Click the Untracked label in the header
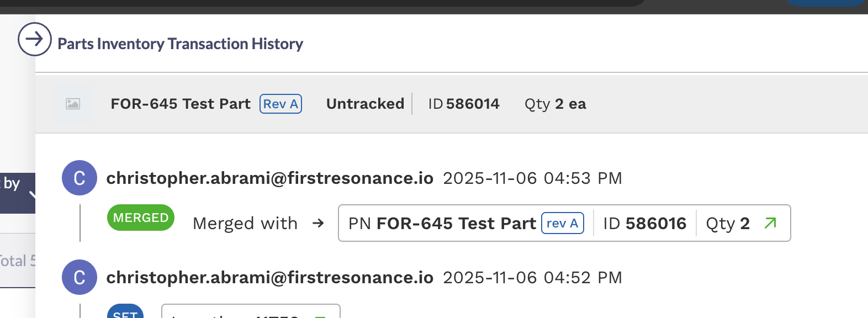868x318 pixels. (x=365, y=104)
